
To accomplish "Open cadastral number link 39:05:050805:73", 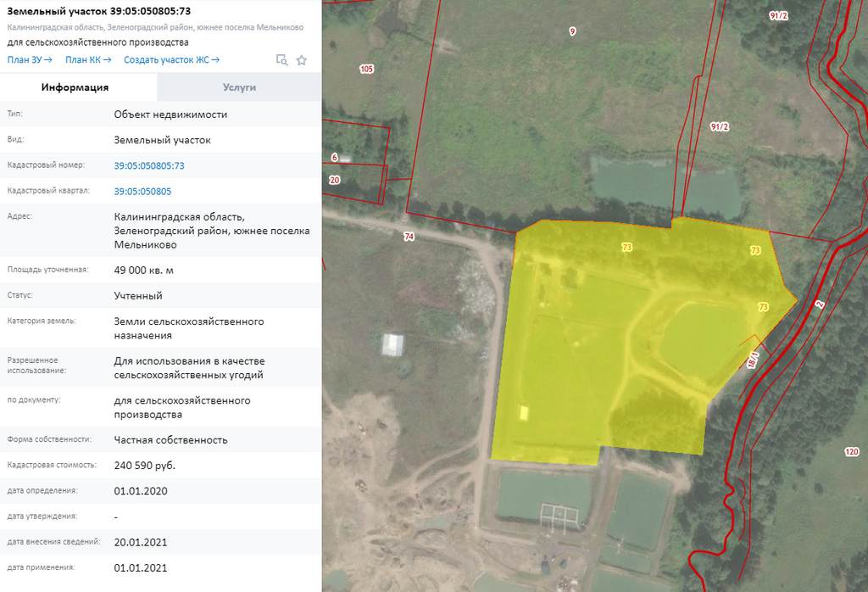I will [149, 165].
